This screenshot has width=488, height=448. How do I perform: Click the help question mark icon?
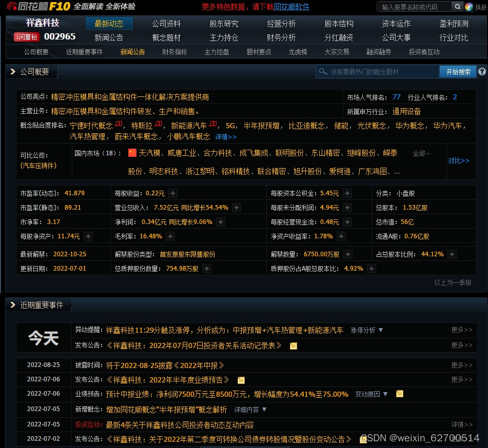482,72
